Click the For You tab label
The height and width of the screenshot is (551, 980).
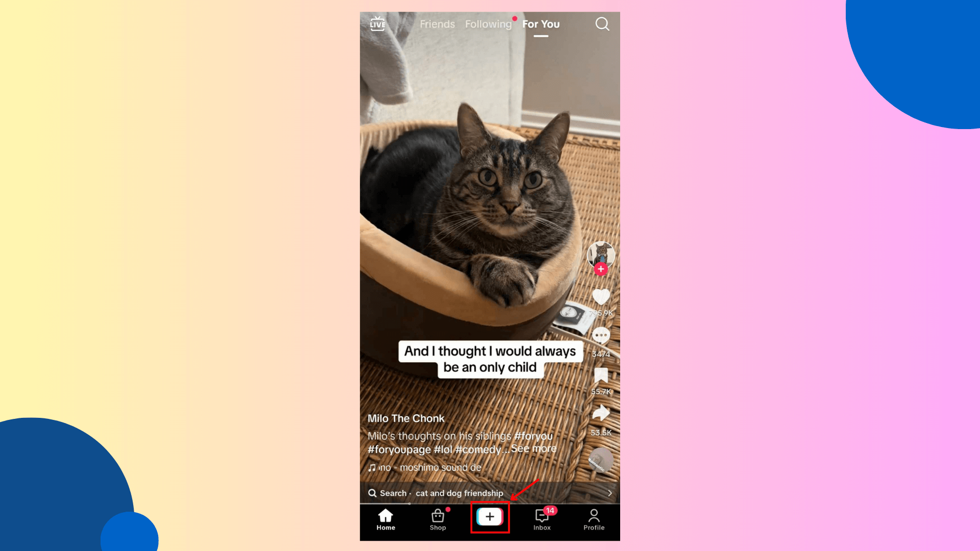click(x=541, y=24)
